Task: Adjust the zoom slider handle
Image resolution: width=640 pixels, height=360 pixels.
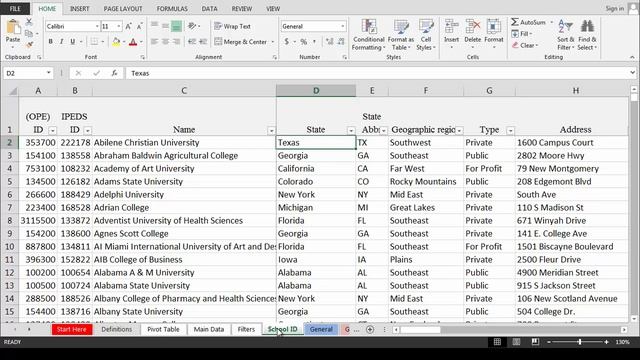Action: pos(580,342)
